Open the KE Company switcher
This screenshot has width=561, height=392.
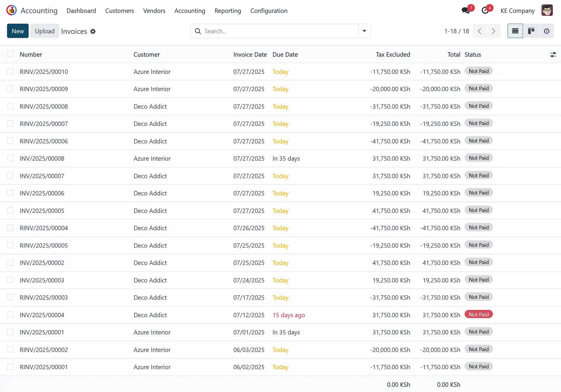517,11
